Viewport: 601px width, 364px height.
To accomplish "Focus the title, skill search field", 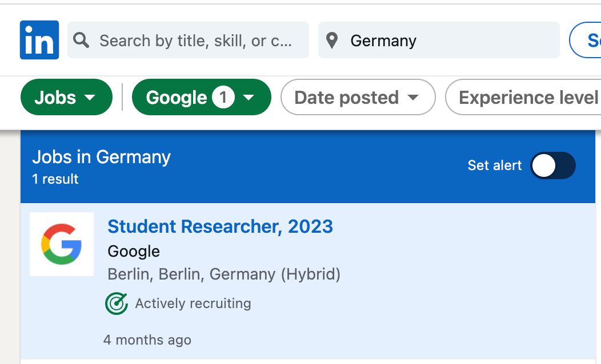I will point(188,40).
